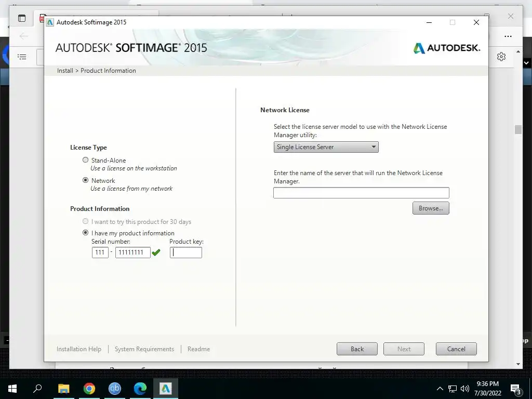This screenshot has height=399, width=532.
Task: Open the Readme link
Action: point(198,349)
